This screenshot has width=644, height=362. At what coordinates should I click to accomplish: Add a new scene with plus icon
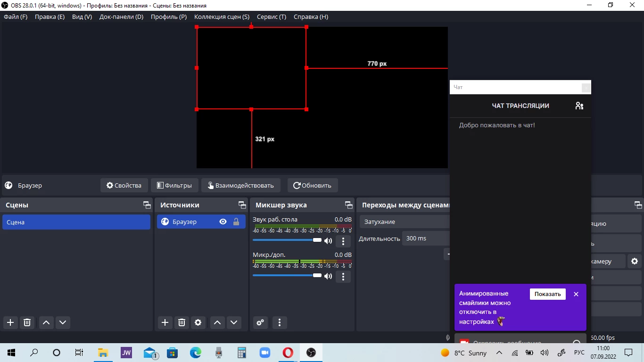click(10, 322)
